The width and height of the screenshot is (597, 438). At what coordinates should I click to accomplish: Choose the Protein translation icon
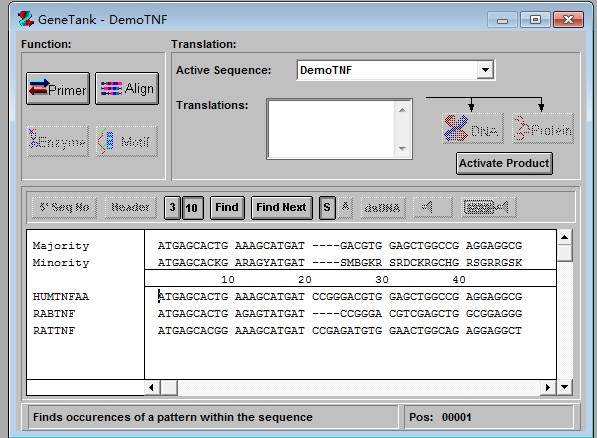point(543,129)
